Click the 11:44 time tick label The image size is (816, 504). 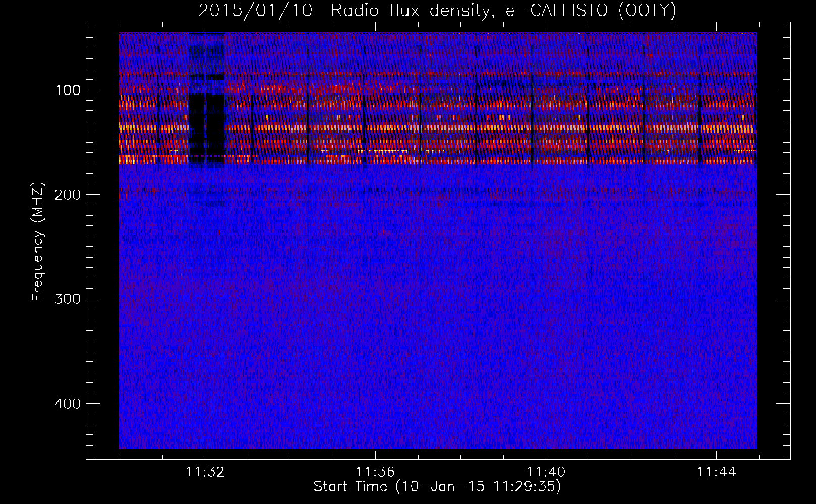(x=716, y=472)
